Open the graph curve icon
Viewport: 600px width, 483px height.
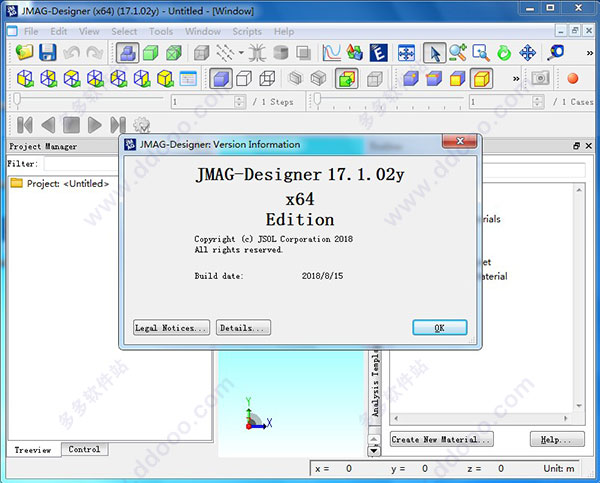[331, 53]
